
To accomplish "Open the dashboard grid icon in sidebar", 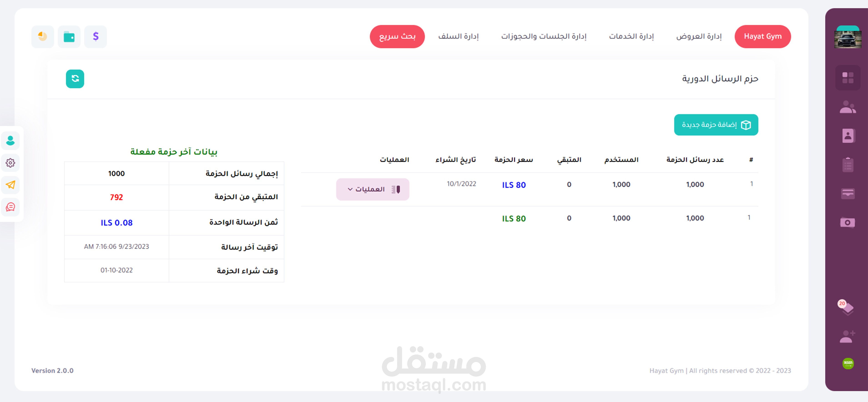I will pos(848,78).
